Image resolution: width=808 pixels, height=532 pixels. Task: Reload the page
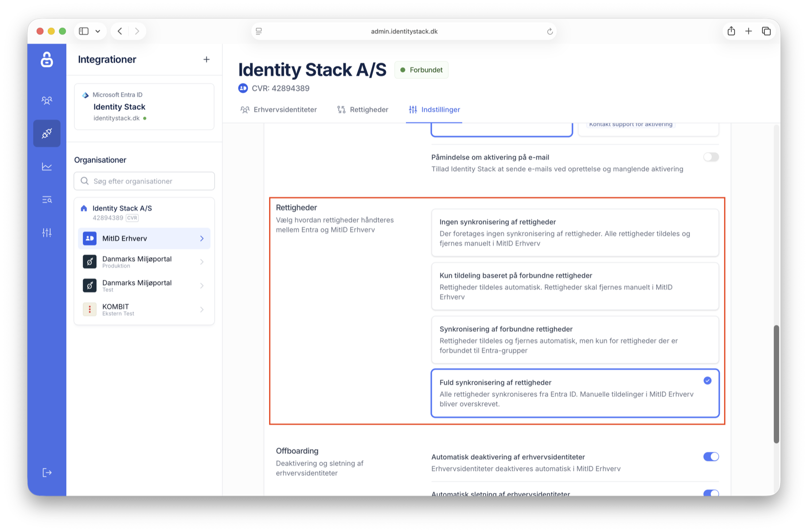[550, 32]
